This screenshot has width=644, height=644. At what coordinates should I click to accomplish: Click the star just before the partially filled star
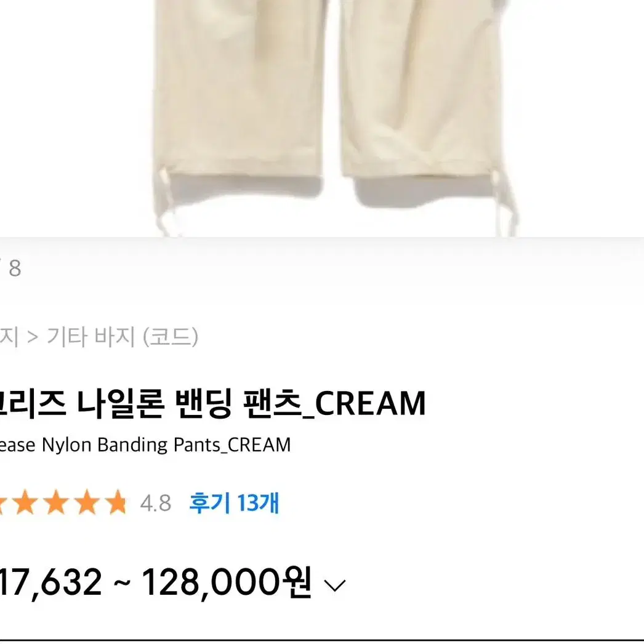point(87,502)
